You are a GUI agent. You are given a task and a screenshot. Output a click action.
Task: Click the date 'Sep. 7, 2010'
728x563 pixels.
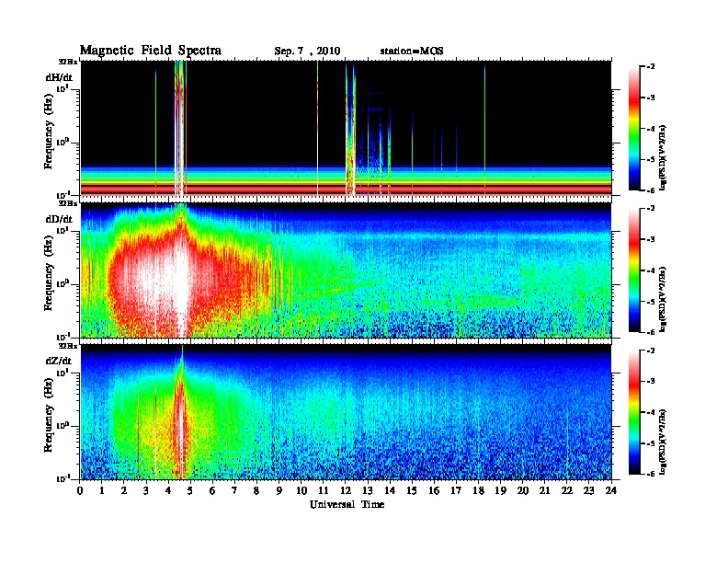(x=307, y=52)
